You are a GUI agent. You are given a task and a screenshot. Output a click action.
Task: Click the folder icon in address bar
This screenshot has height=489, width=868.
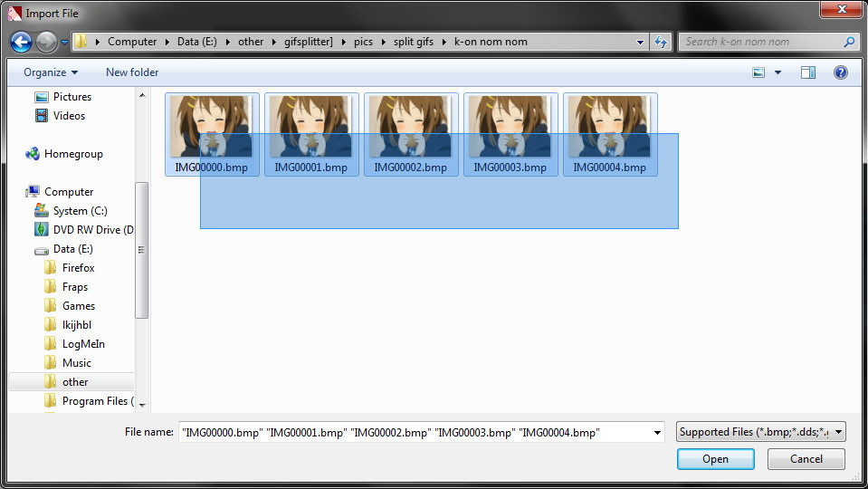point(81,42)
